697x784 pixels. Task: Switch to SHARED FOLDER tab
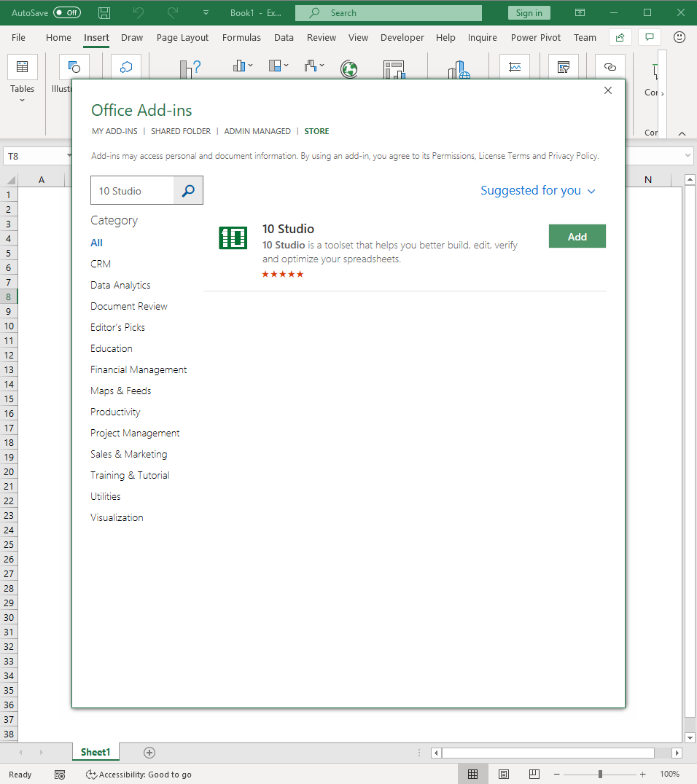click(181, 131)
